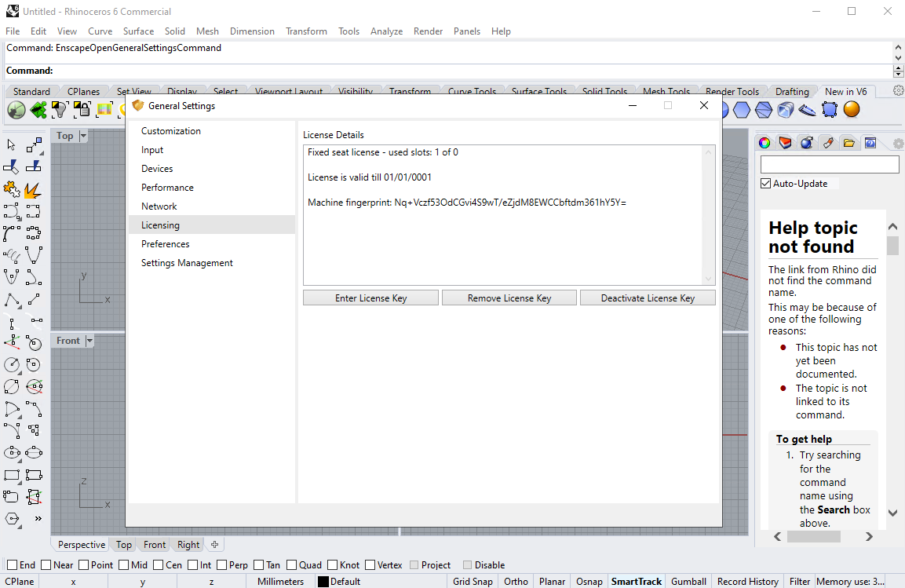This screenshot has height=588, width=905.
Task: Open the Layers panel color wheel tab
Action: pos(765,142)
